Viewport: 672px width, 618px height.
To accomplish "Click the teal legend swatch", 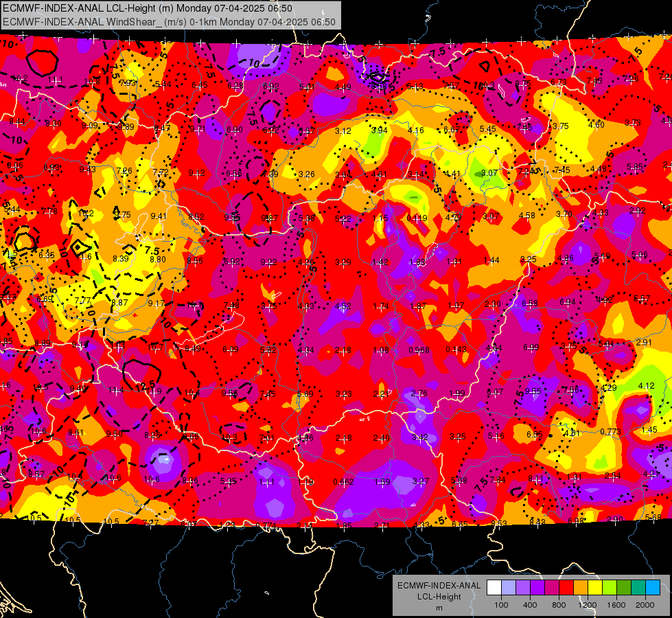I will (638, 588).
